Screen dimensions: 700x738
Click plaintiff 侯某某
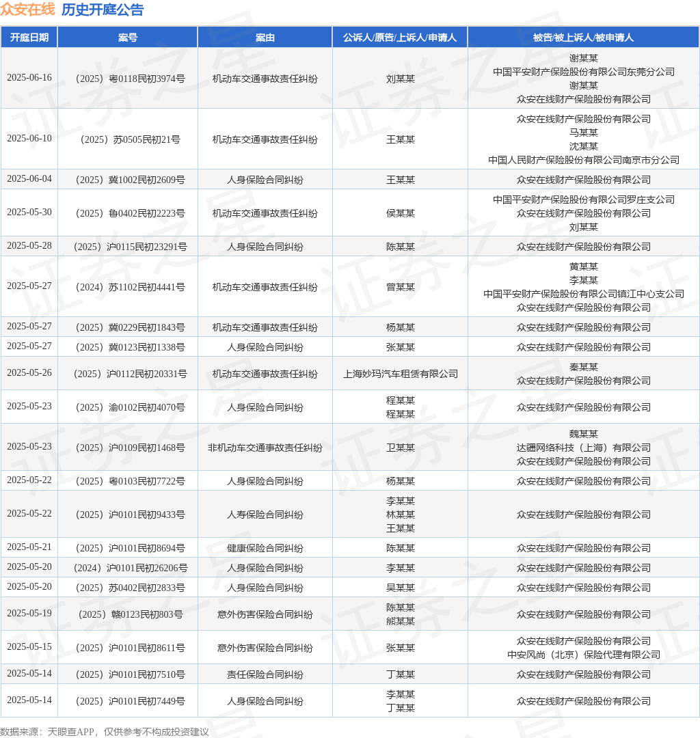[400, 213]
